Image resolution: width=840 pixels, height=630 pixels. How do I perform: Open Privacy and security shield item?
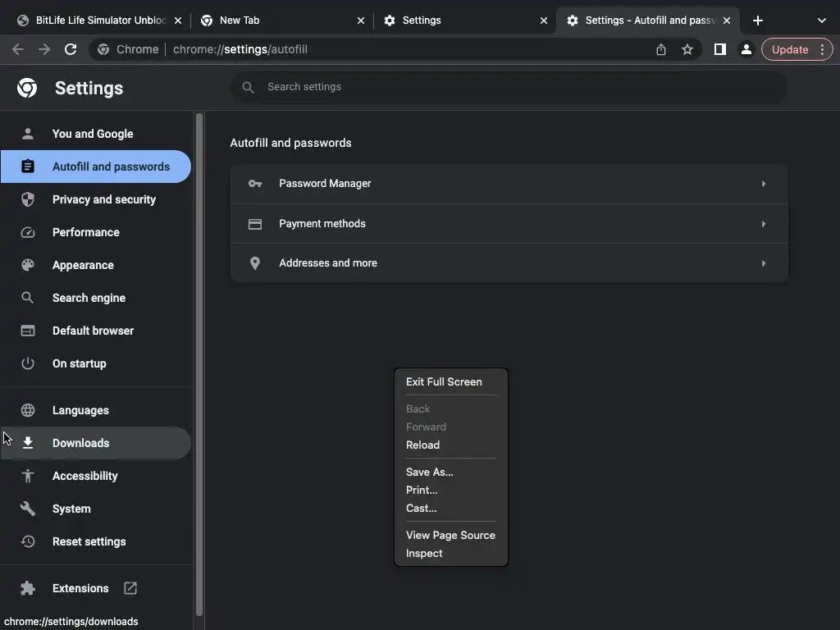(x=103, y=199)
